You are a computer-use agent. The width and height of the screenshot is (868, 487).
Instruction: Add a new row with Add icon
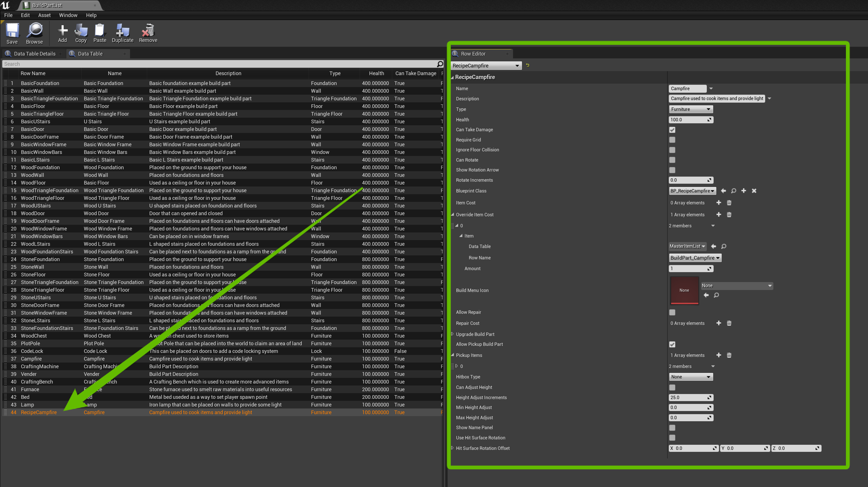pyautogui.click(x=62, y=31)
